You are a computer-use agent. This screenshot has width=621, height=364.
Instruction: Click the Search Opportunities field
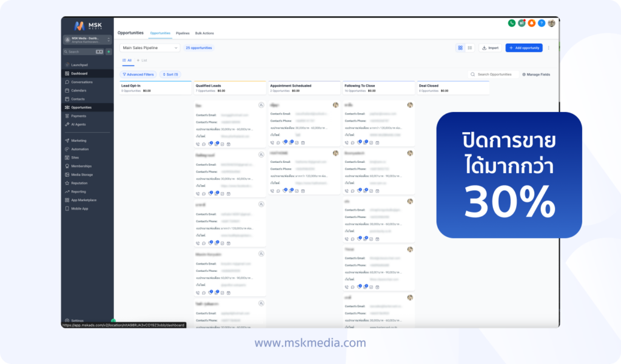coord(493,74)
